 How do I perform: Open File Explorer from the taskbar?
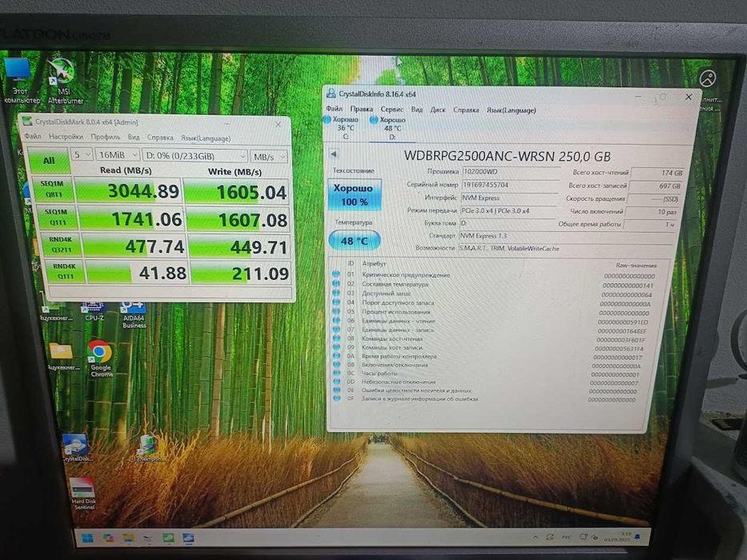click(128, 538)
